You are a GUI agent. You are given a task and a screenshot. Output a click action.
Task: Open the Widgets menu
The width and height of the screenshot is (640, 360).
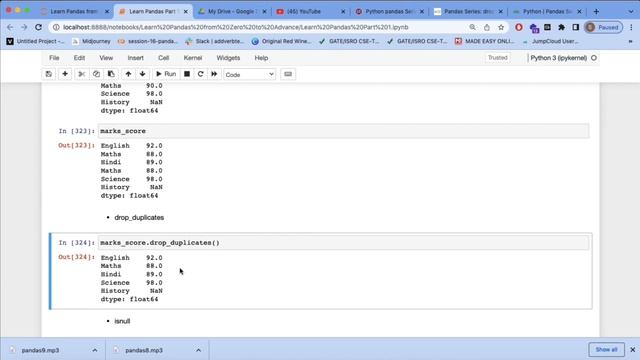click(x=228, y=58)
